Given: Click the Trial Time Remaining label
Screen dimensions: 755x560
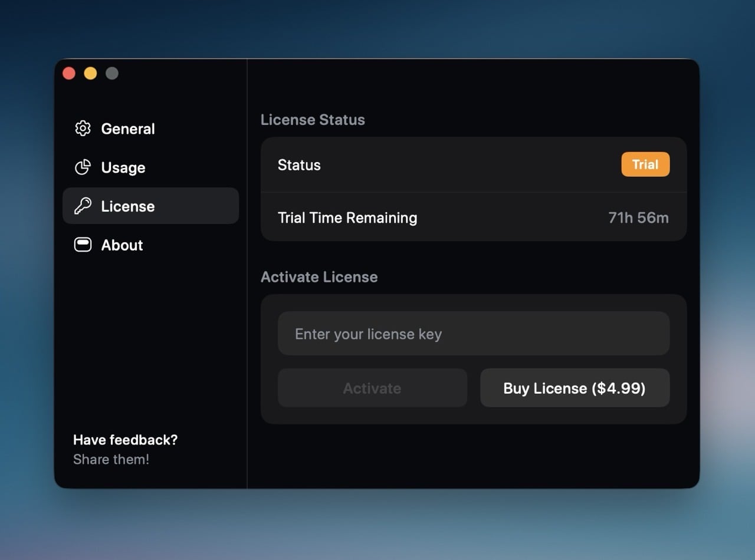Looking at the screenshot, I should 347,218.
